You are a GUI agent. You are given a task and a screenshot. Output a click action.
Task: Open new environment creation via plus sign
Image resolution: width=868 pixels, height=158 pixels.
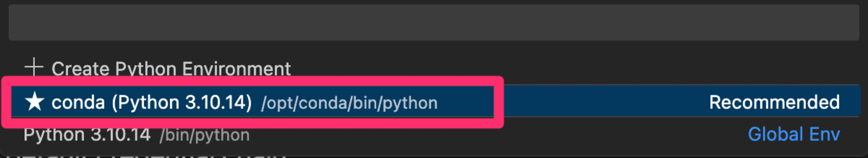pyautogui.click(x=33, y=68)
